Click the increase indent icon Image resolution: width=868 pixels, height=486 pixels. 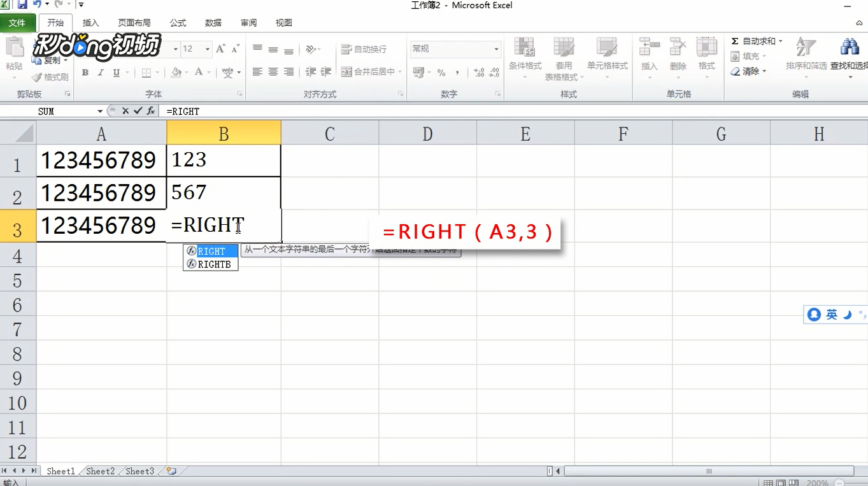(326, 72)
